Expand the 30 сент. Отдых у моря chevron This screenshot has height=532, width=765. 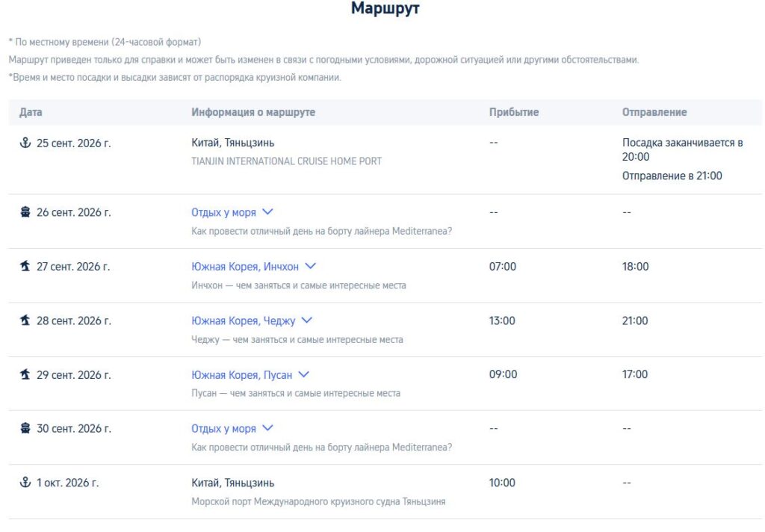point(268,428)
